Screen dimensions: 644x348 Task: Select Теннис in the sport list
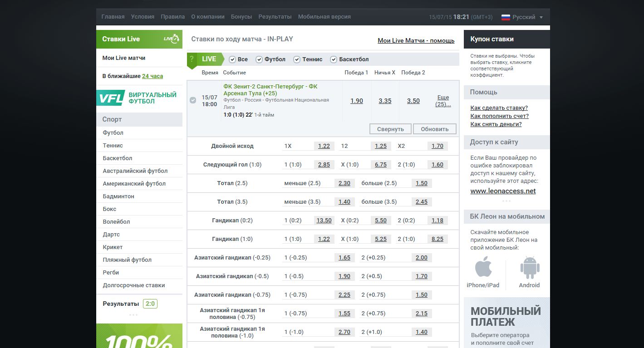pyautogui.click(x=113, y=146)
